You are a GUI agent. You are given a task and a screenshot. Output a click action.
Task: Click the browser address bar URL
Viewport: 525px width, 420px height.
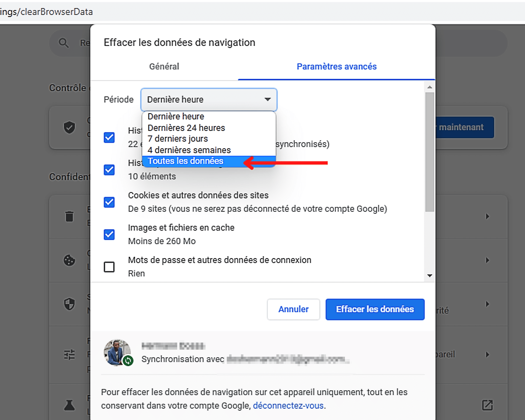(x=262, y=12)
